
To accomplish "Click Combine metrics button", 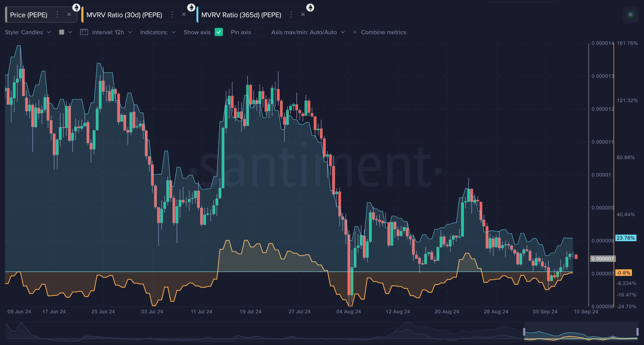I will tap(379, 32).
